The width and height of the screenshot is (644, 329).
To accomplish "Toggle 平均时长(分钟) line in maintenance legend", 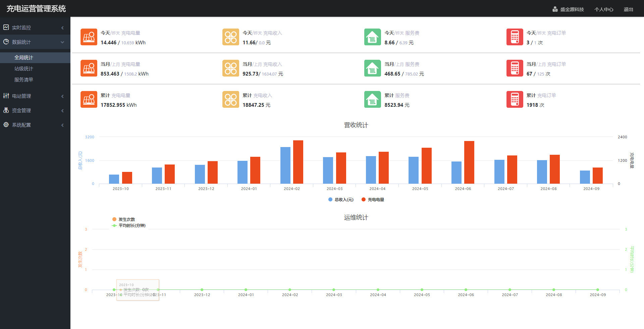I will (x=128, y=226).
